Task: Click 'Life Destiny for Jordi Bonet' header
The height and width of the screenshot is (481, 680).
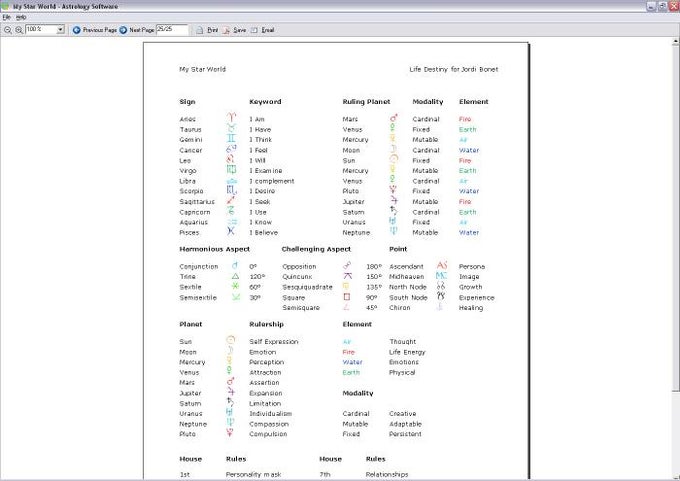Action: click(454, 69)
